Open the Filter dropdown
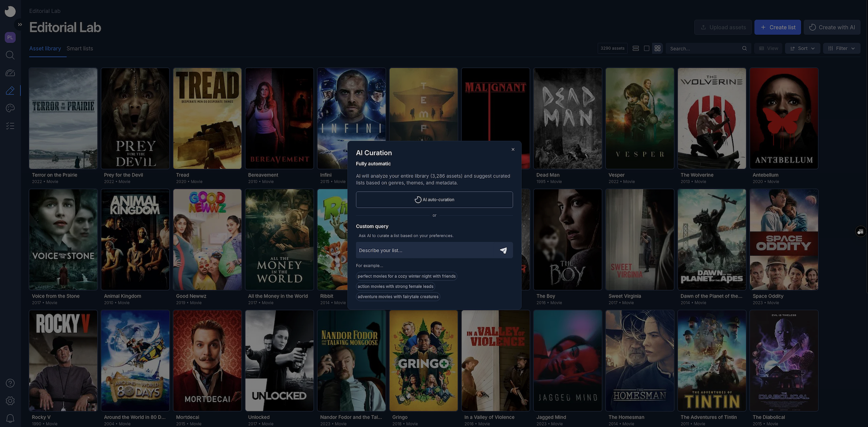Image resolution: width=868 pixels, height=427 pixels. pyautogui.click(x=842, y=48)
